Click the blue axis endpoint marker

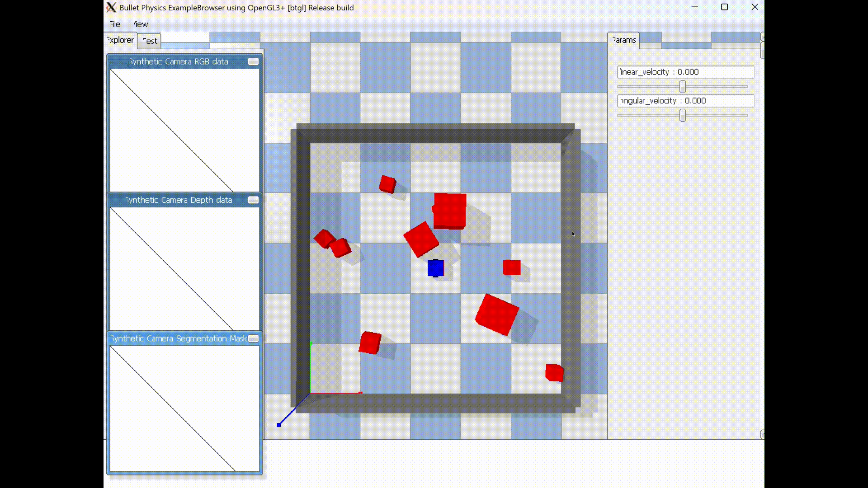coord(279,425)
